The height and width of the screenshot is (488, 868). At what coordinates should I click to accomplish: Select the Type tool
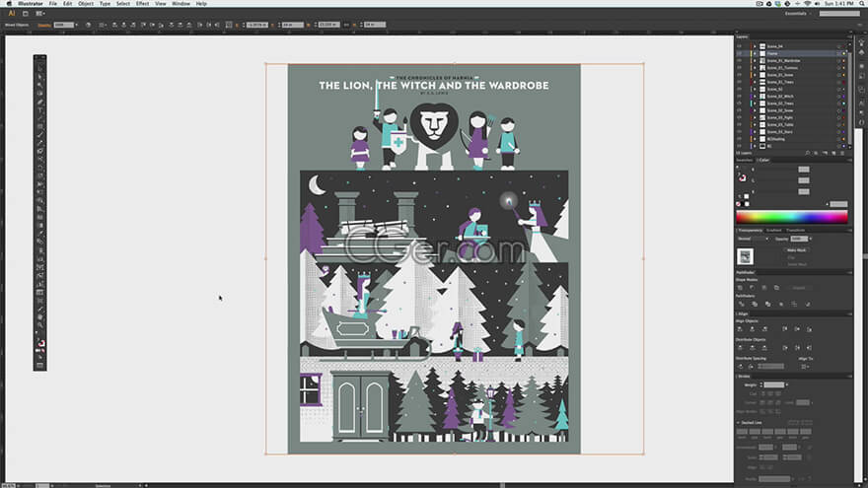pos(39,110)
